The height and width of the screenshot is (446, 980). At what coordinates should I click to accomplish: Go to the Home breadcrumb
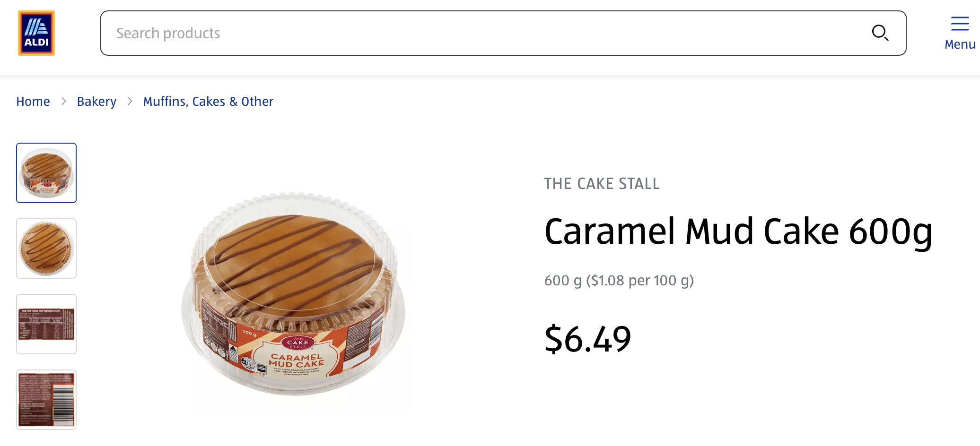pos(33,102)
